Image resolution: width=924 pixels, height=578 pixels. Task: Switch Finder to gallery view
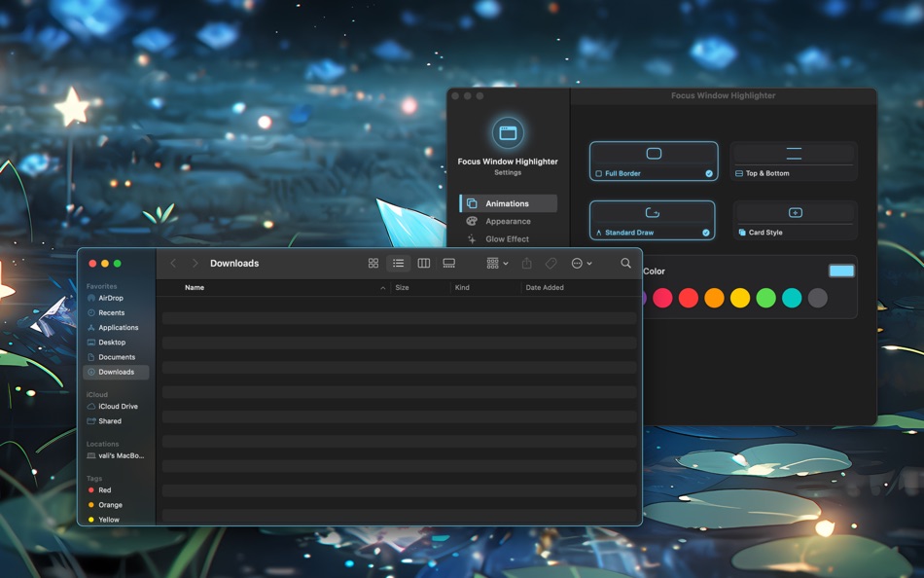pyautogui.click(x=449, y=263)
